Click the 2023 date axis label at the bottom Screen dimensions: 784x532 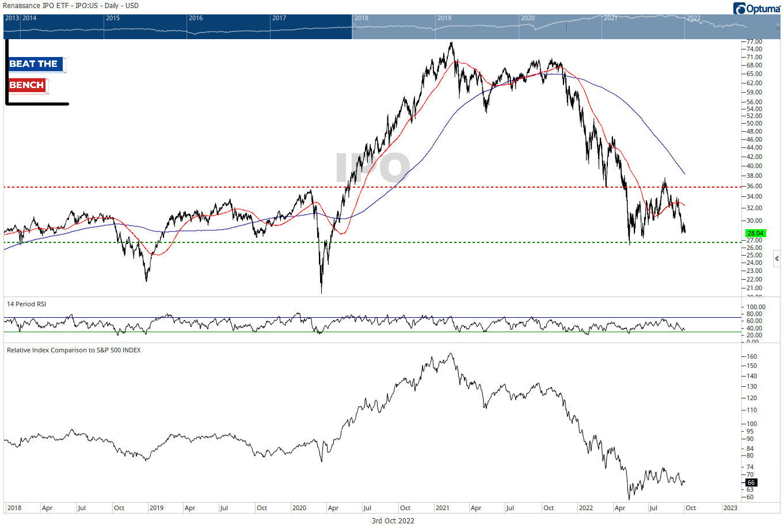click(730, 508)
